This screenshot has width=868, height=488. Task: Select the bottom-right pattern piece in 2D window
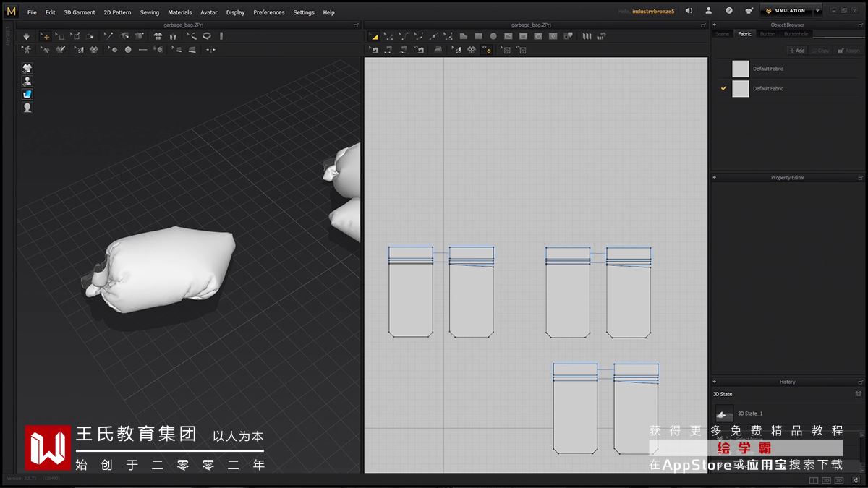(x=636, y=408)
